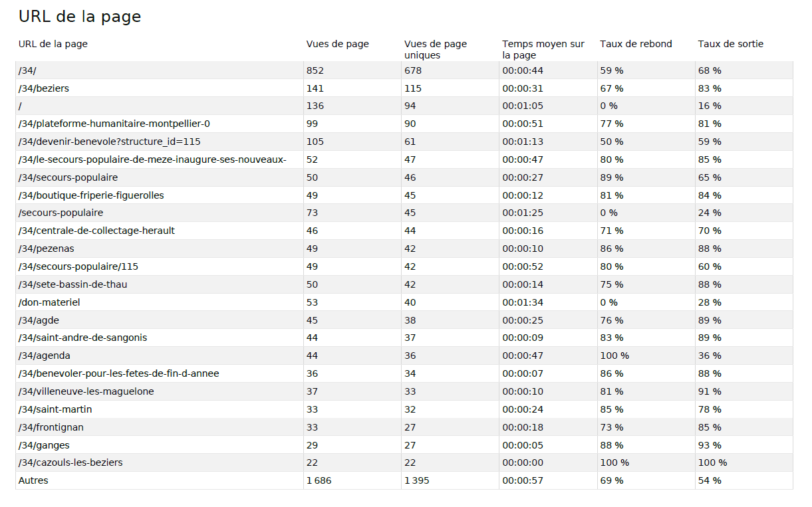812x507 pixels.
Task: Click the 'URL de la page' column header
Action: click(53, 44)
